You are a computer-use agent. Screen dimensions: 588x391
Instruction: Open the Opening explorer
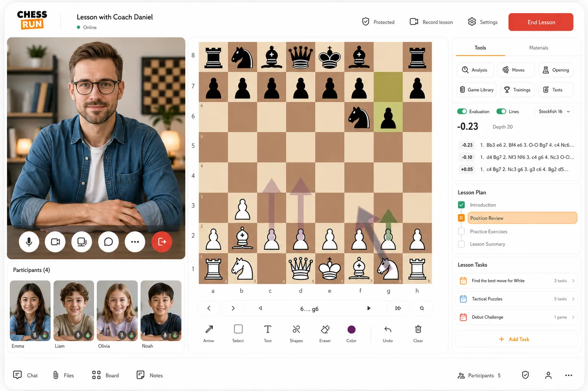point(556,70)
